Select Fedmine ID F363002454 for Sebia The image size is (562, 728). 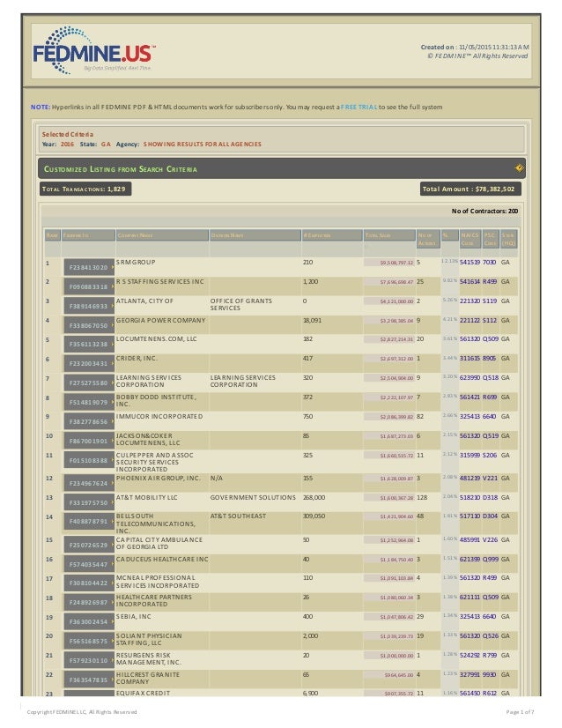(x=89, y=621)
